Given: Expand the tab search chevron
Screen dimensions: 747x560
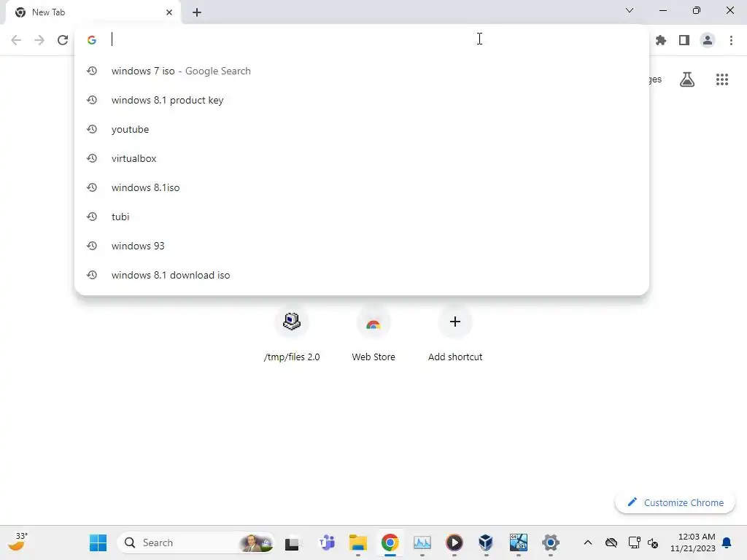Looking at the screenshot, I should point(630,10).
